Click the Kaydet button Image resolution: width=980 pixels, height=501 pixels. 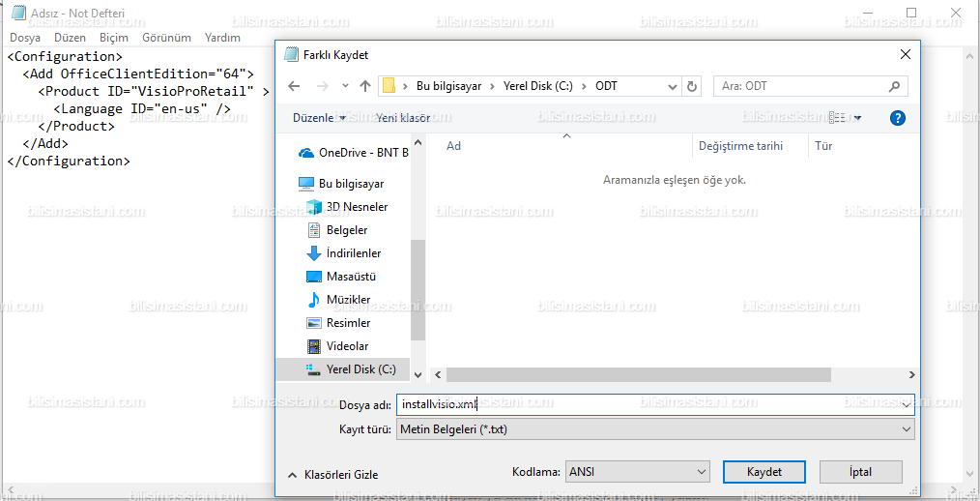pos(764,472)
